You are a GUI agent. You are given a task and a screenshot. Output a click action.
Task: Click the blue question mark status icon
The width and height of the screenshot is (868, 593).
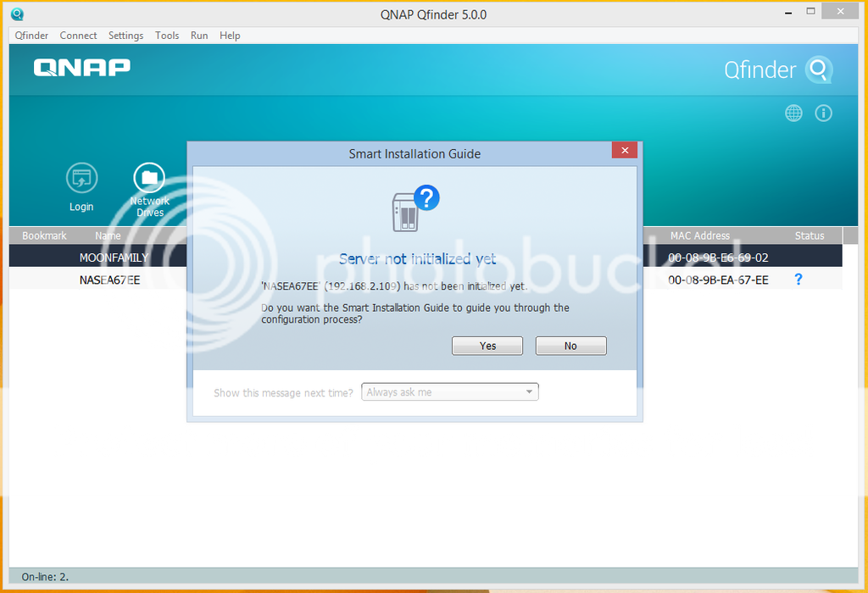(x=798, y=280)
